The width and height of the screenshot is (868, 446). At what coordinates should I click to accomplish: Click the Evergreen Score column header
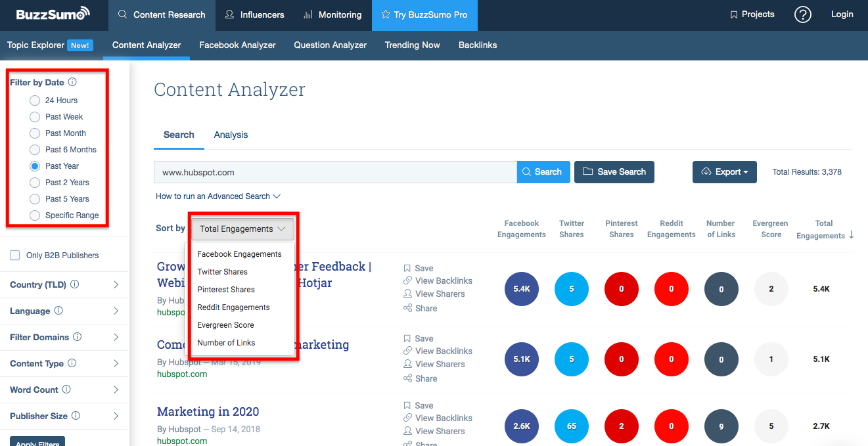[x=771, y=229]
